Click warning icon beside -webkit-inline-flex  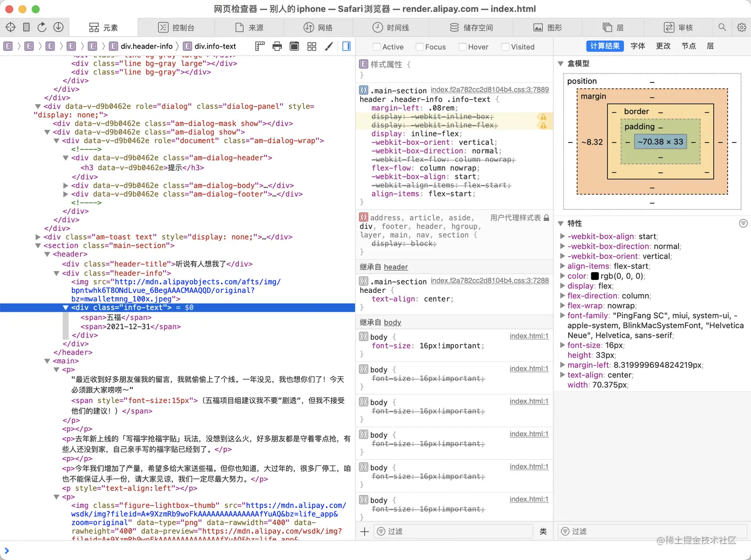click(x=543, y=126)
